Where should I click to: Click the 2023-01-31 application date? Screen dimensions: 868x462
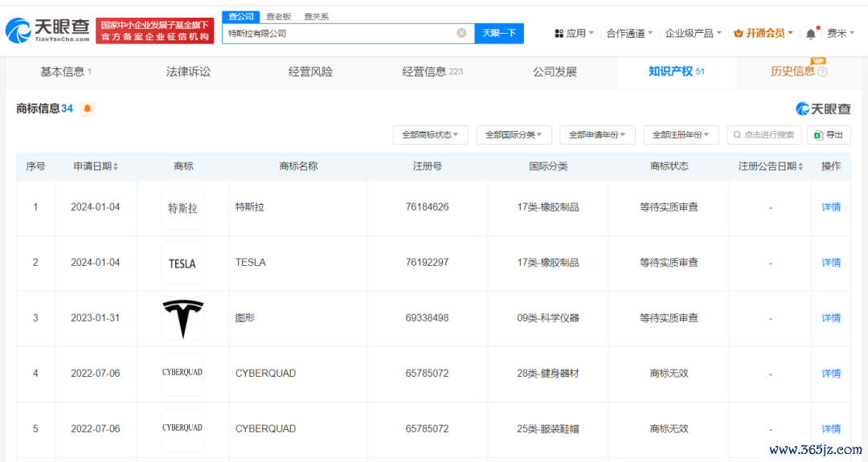tap(95, 318)
